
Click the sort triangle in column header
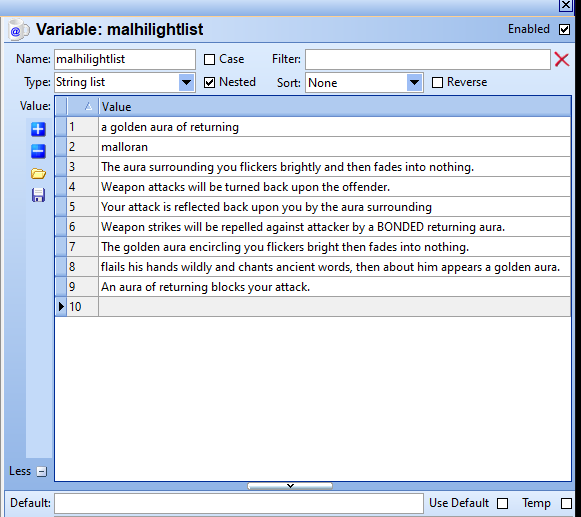click(88, 107)
